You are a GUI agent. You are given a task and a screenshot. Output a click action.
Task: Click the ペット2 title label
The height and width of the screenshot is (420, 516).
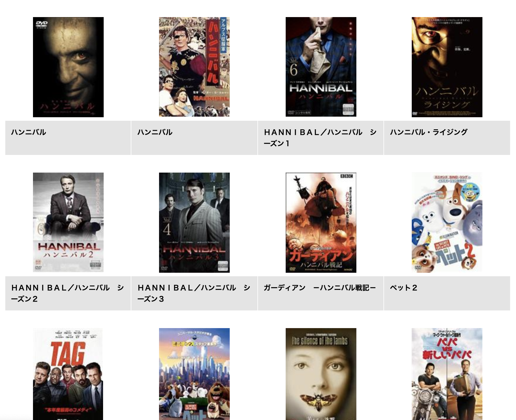point(403,288)
